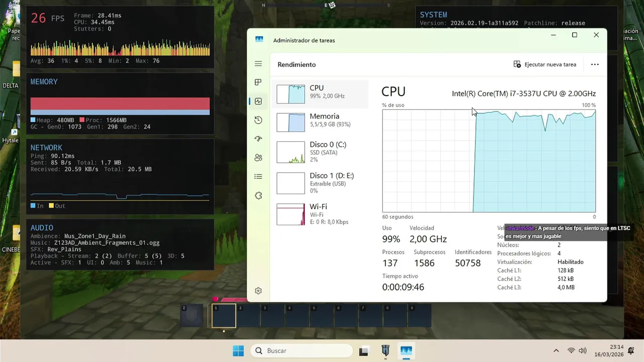The height and width of the screenshot is (362, 644).
Task: Click the Identificadores count 50758
Action: coord(468,263)
